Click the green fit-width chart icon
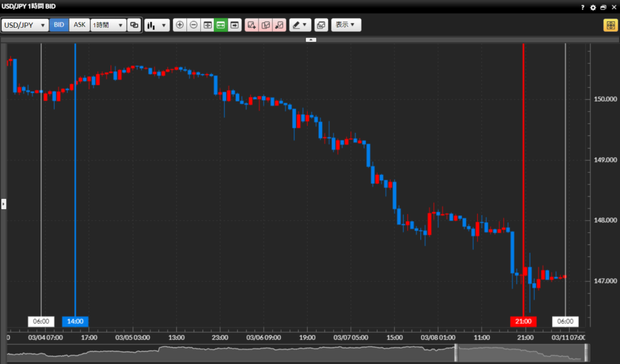The width and height of the screenshot is (620, 364). click(221, 25)
